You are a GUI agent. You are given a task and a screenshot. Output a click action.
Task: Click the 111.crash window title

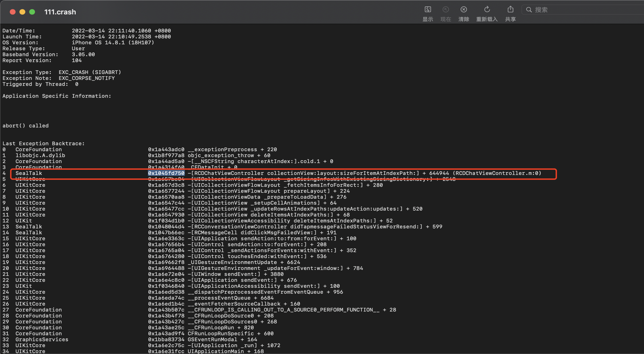pos(60,12)
